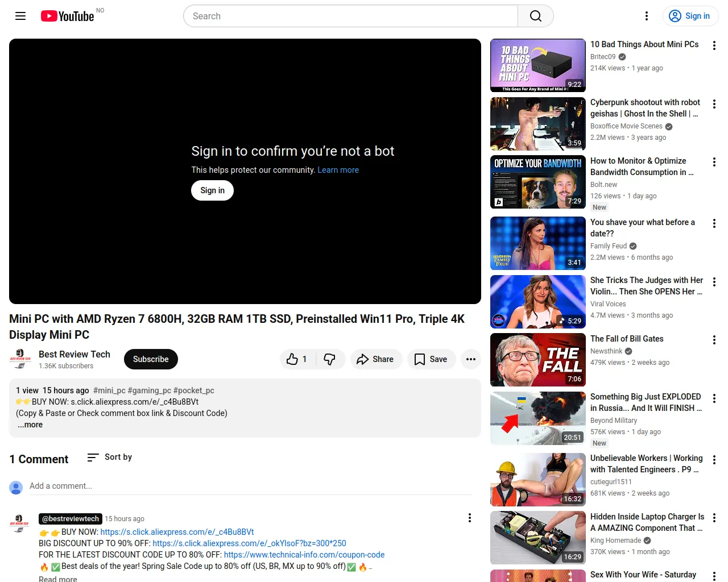Open Family Feud video thumbnail

[538, 243]
